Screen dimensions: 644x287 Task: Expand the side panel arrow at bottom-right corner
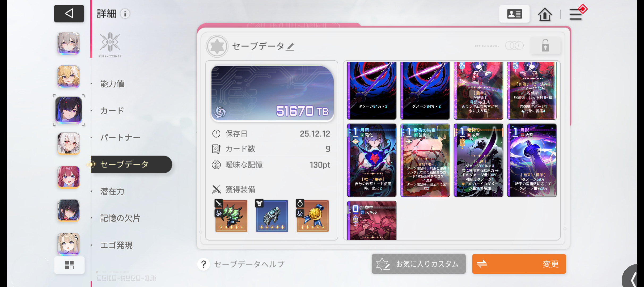pos(633,278)
